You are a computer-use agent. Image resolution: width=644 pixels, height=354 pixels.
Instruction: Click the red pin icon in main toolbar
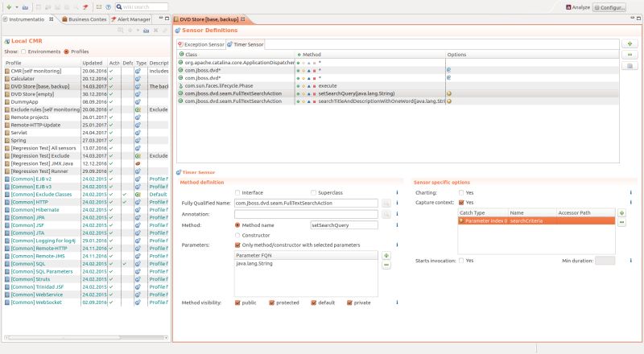point(85,7)
